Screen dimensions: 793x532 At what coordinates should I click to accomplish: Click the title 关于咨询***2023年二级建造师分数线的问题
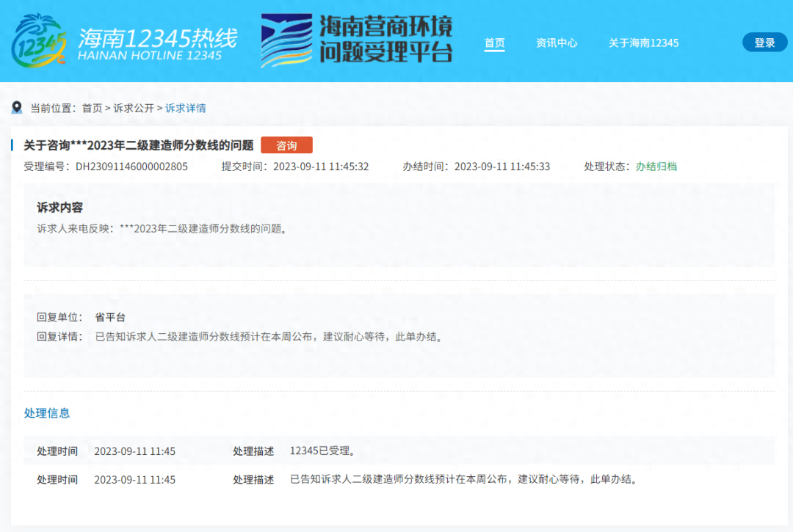click(x=139, y=145)
